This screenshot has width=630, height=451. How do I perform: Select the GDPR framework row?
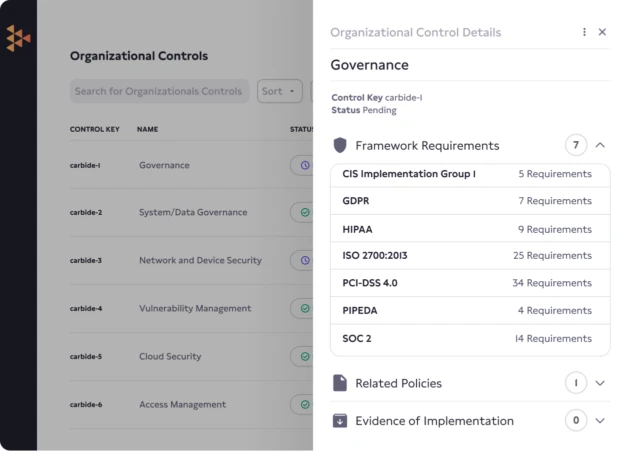pyautogui.click(x=470, y=201)
